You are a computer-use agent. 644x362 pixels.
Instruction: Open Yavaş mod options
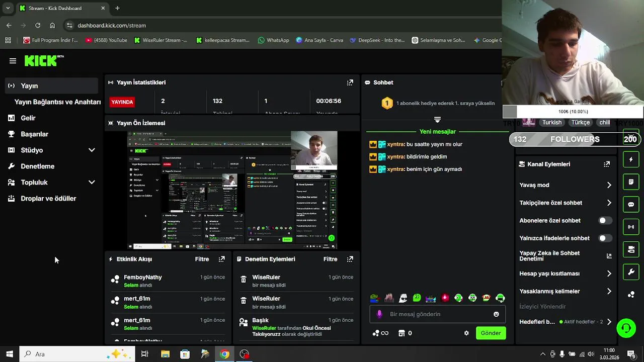(x=566, y=185)
